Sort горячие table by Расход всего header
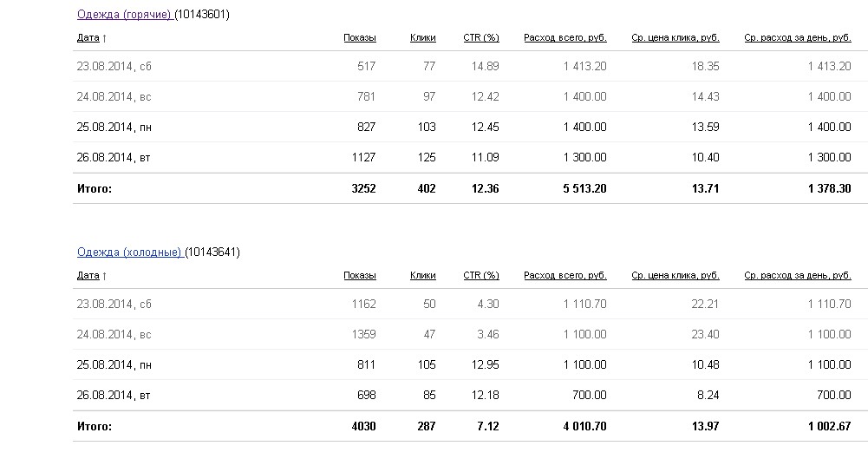 tap(565, 38)
